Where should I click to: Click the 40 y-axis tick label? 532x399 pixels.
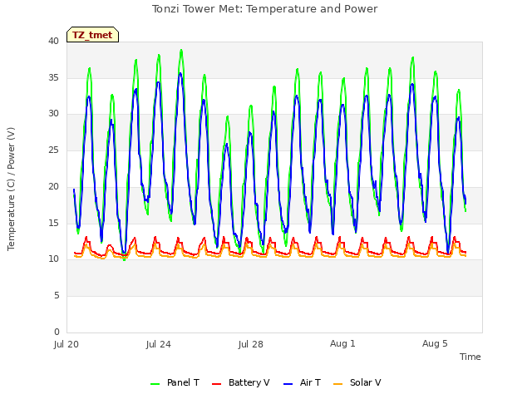(x=53, y=41)
